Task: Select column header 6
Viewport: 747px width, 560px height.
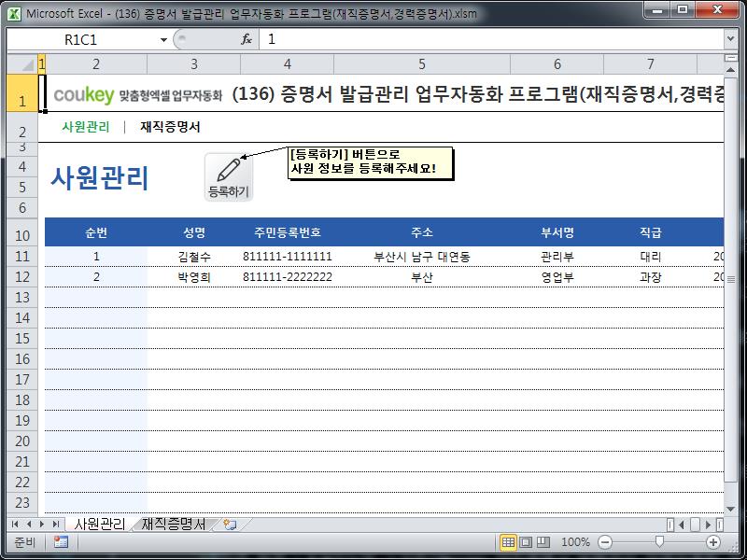Action: [x=557, y=63]
